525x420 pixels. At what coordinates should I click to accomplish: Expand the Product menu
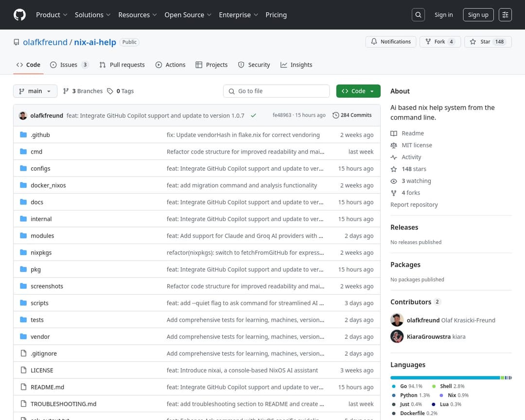52,15
